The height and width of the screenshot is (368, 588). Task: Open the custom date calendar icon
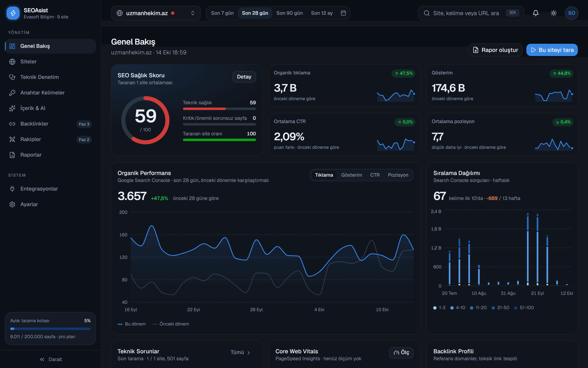pos(343,13)
